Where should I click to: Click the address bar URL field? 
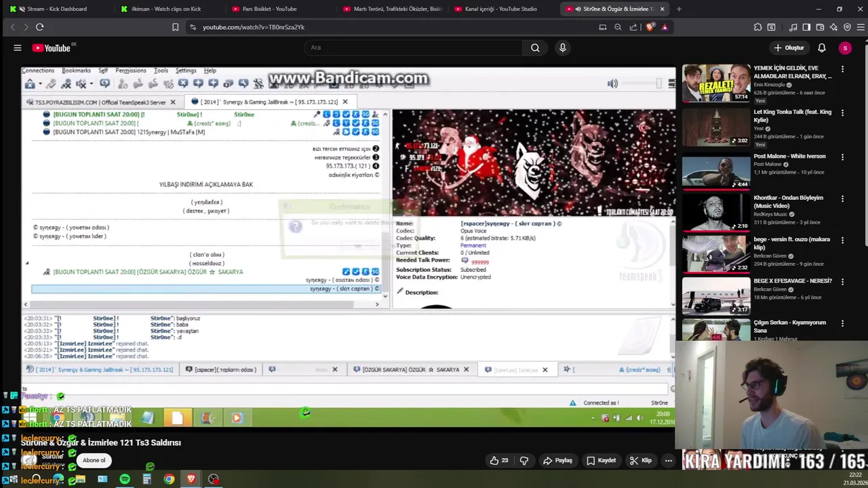pyautogui.click(x=393, y=27)
